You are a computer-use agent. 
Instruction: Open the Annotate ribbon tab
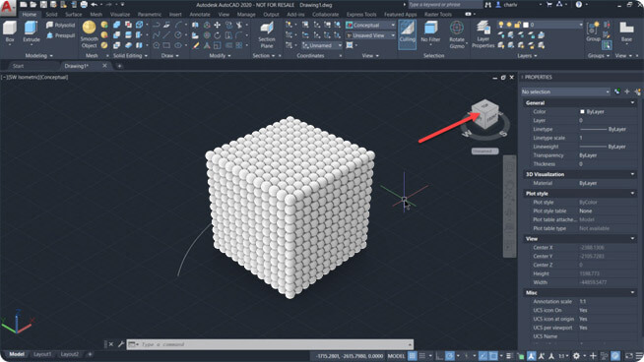(x=200, y=15)
